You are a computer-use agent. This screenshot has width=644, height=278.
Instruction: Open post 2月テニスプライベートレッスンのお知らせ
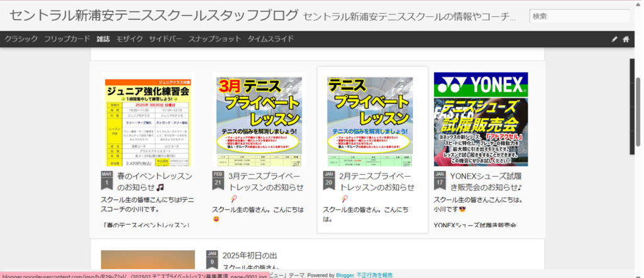click(377, 187)
